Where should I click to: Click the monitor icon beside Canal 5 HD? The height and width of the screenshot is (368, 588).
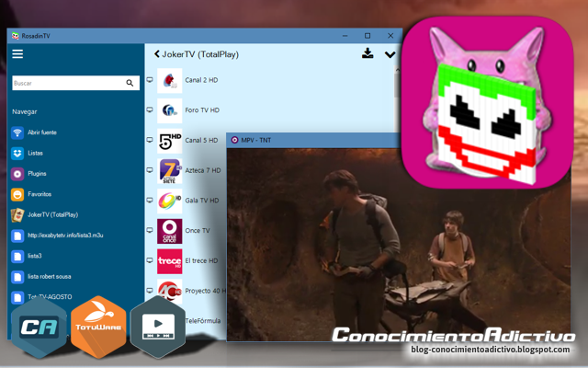point(150,140)
